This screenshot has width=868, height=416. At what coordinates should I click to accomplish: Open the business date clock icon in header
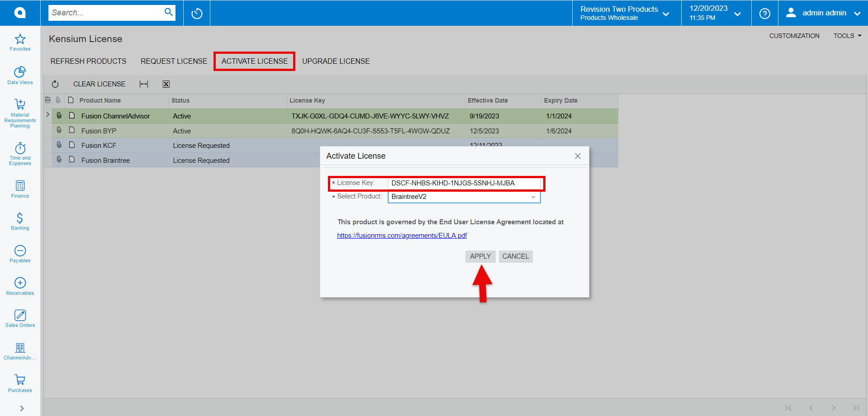point(196,13)
